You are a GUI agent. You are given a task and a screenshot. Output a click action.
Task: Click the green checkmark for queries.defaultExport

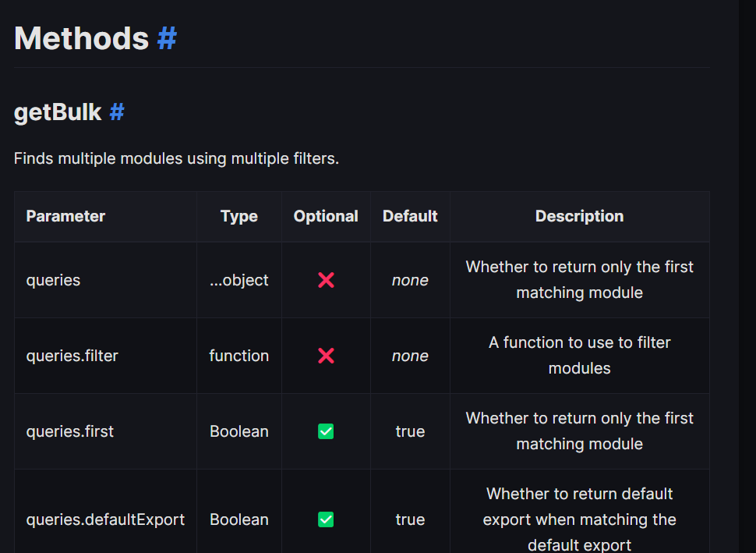pyautogui.click(x=326, y=519)
